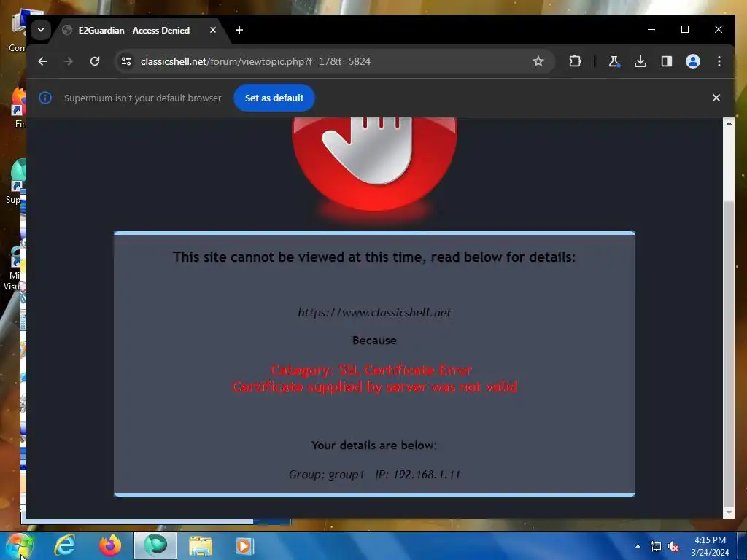747x560 pixels.
Task: Click the Supermium taskbar button
Action: 155,545
